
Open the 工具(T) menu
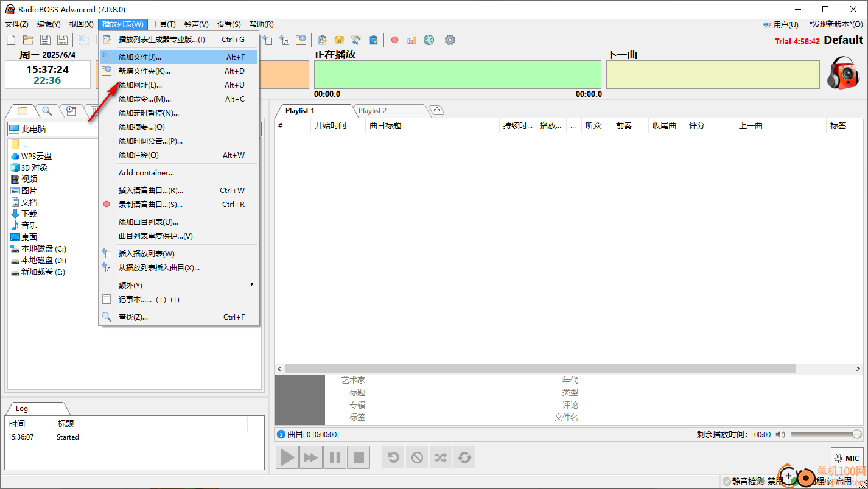164,24
